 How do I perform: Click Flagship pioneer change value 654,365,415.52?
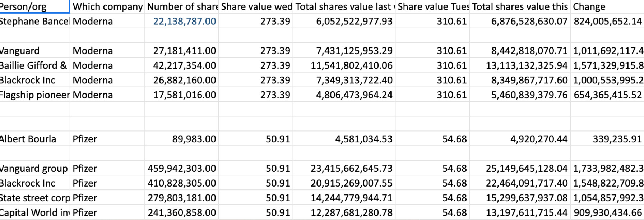pyautogui.click(x=607, y=95)
